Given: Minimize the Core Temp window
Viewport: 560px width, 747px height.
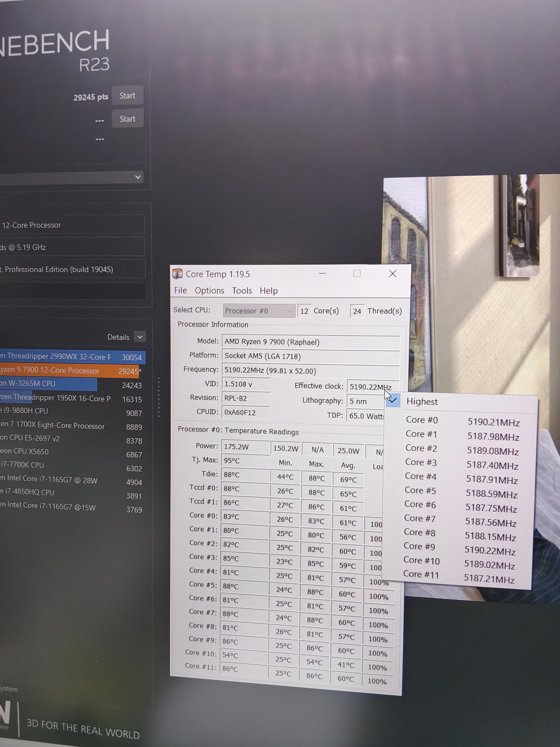Looking at the screenshot, I should [x=322, y=274].
